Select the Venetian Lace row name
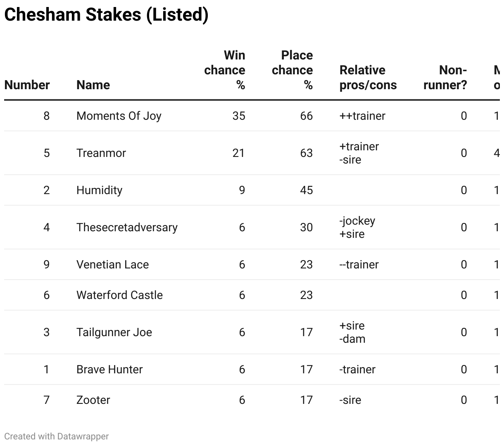The width and height of the screenshot is (504, 446). 112,265
